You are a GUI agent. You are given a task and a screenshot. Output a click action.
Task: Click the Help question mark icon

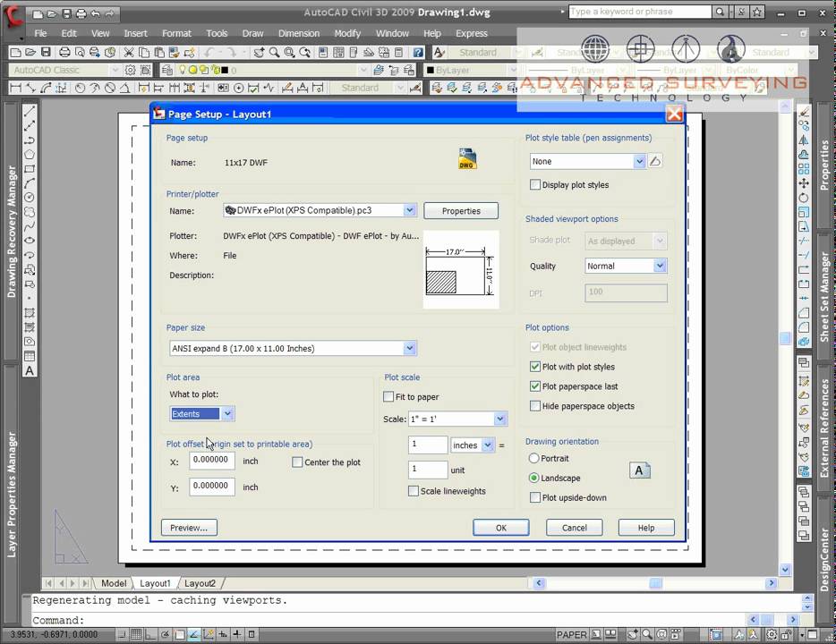[419, 52]
